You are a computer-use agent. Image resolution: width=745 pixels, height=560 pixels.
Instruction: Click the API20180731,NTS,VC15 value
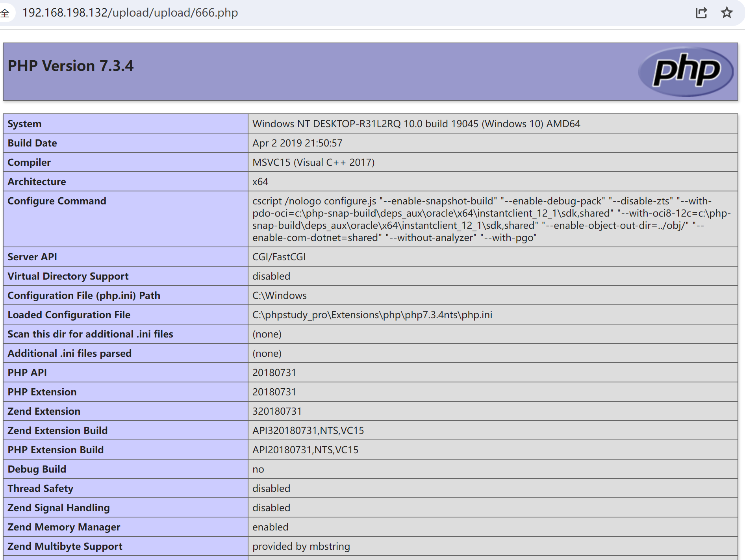coord(305,450)
